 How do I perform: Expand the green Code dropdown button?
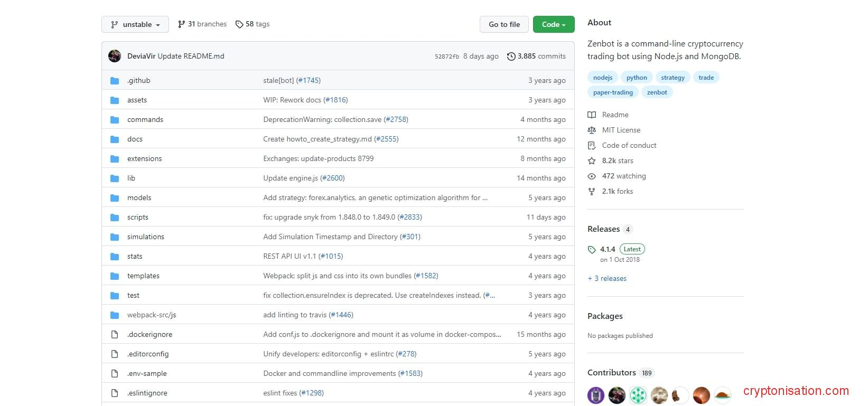click(x=553, y=24)
